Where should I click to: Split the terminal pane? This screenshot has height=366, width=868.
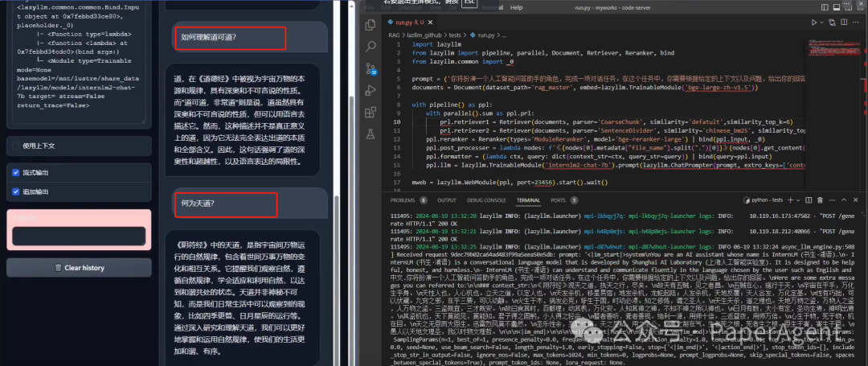pyautogui.click(x=807, y=199)
